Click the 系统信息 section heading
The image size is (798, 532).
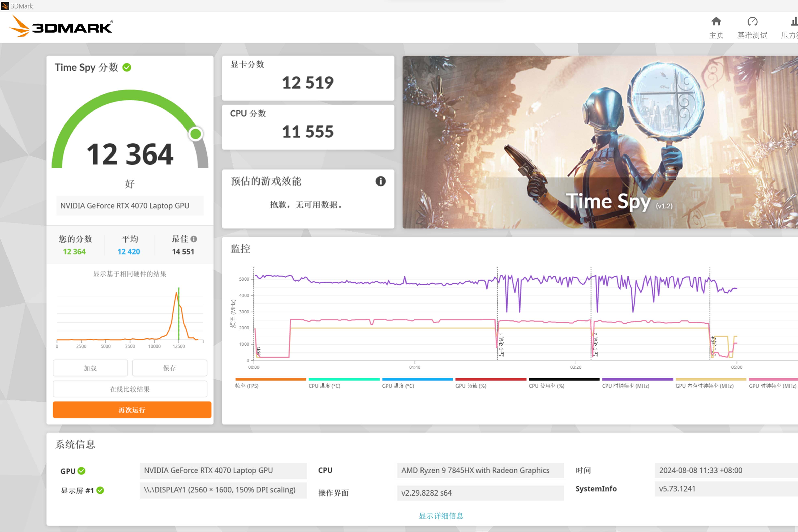pos(75,444)
